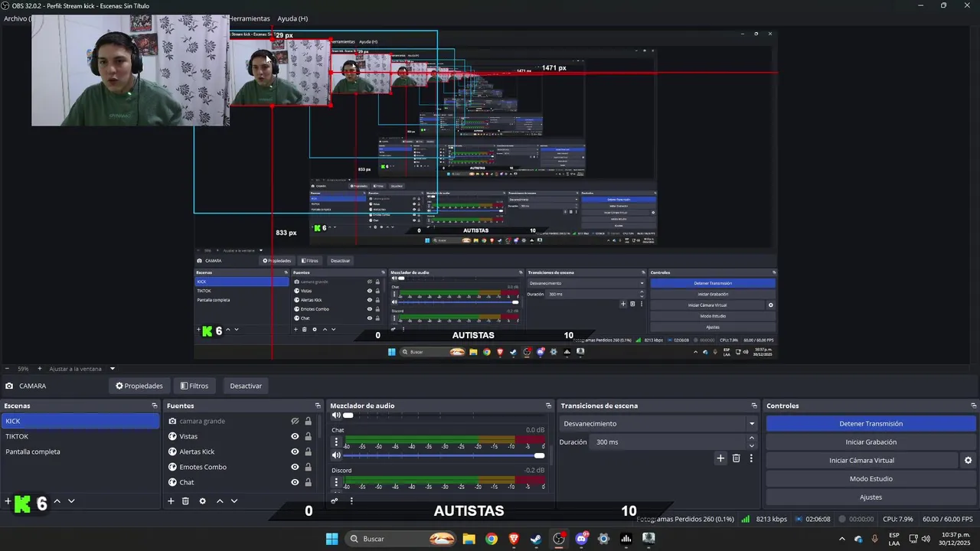980x551 pixels.
Task: Mute the Chat audio channel
Action: [336, 455]
